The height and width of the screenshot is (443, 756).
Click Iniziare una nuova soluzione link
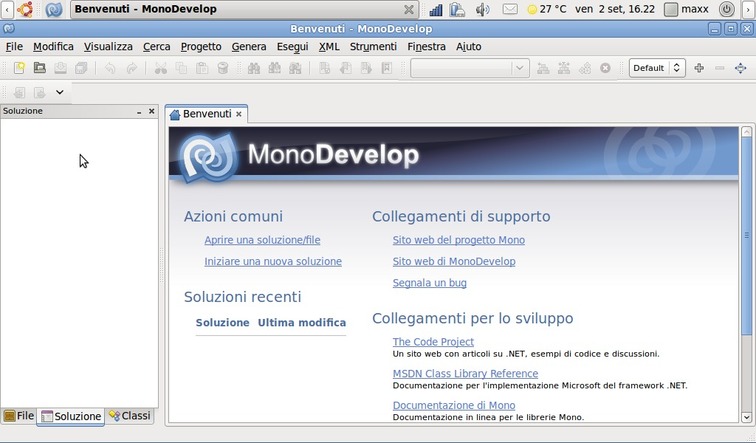point(273,261)
